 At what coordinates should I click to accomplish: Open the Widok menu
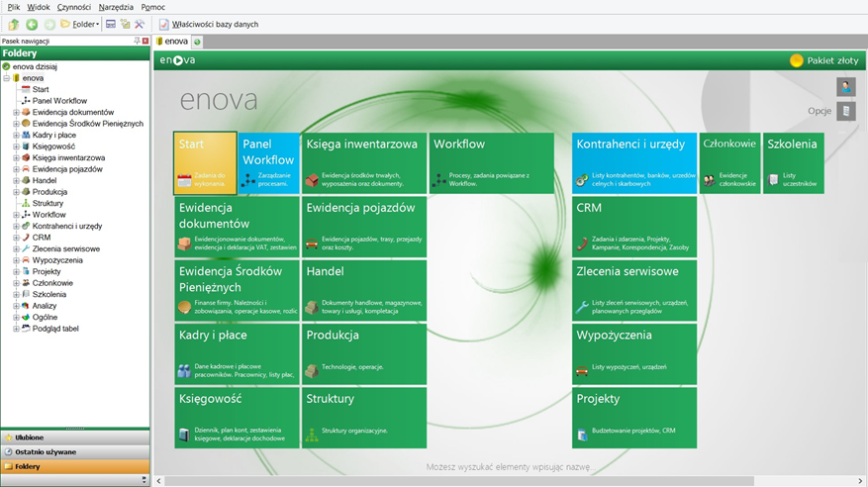(39, 7)
